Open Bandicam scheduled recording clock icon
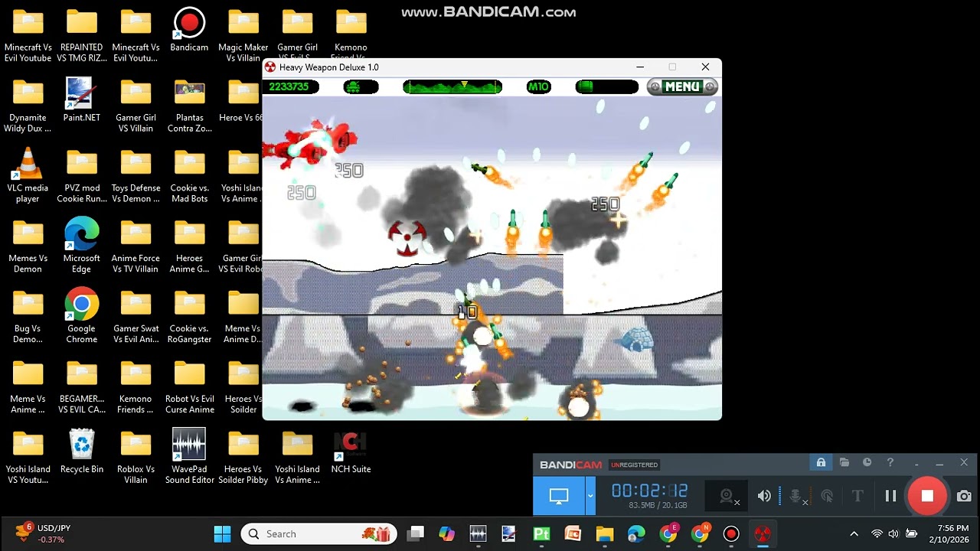 click(867, 463)
